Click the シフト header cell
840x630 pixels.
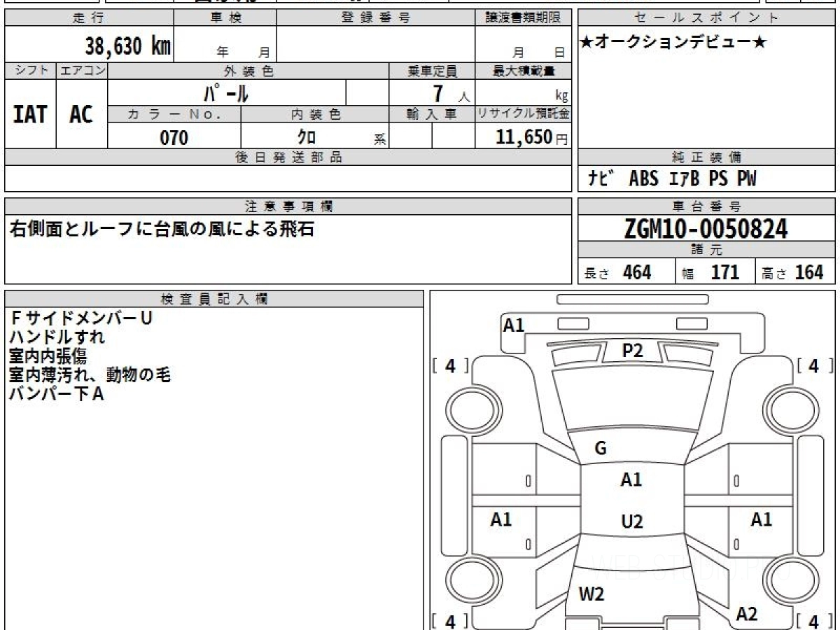pos(30,71)
